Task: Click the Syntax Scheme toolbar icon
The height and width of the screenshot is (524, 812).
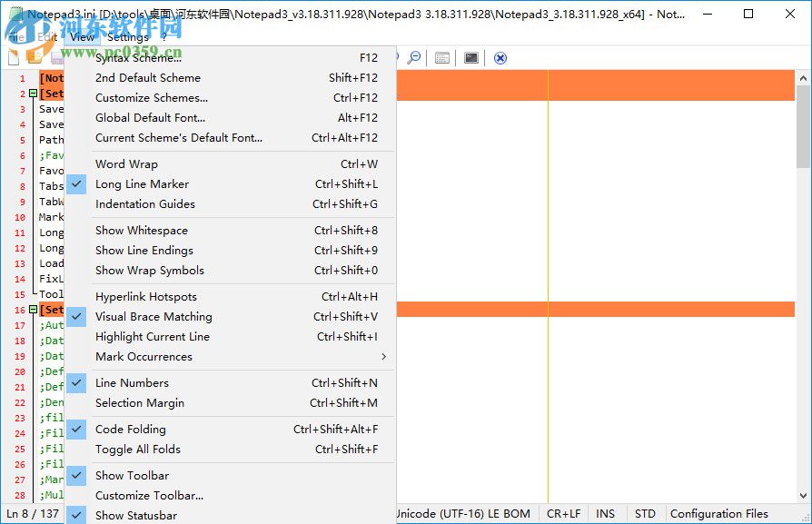Action: [x=441, y=57]
